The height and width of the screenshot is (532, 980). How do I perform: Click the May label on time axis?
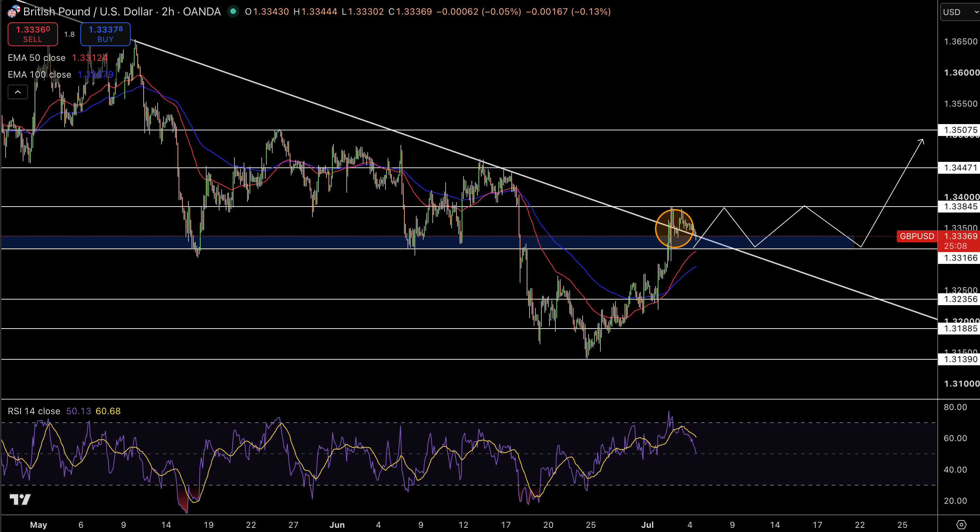pyautogui.click(x=38, y=525)
